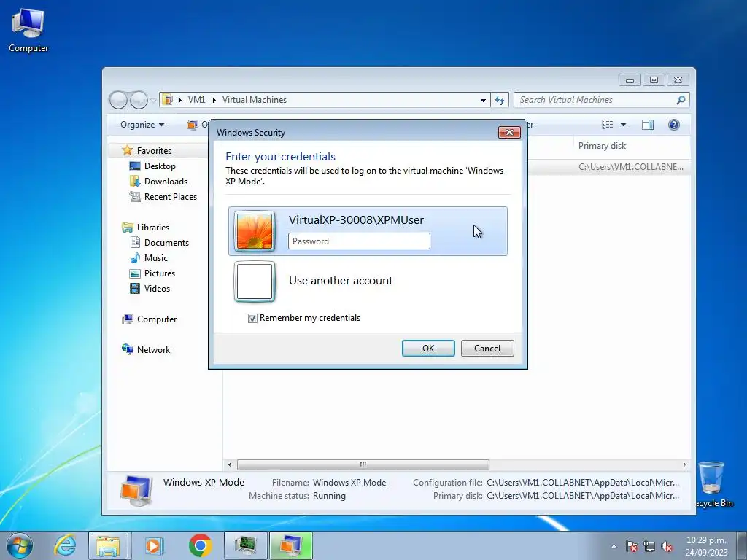Open the Videos library
Image resolution: width=747 pixels, height=560 pixels.
tap(157, 288)
